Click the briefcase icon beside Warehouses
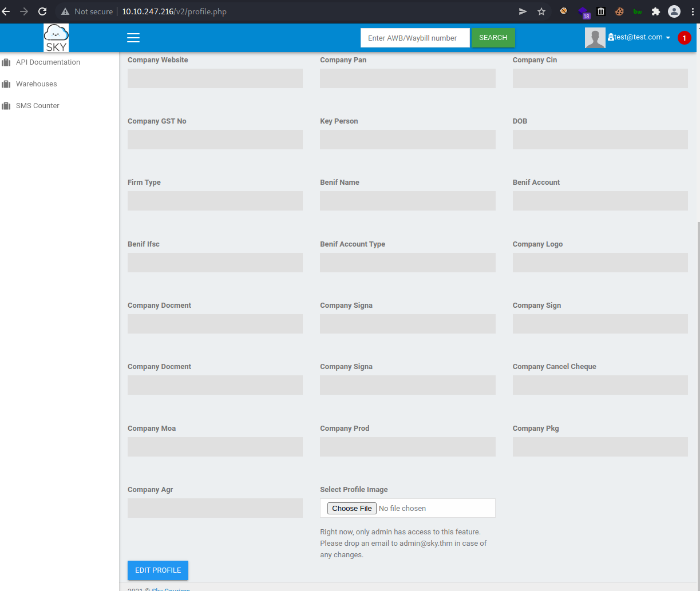Screen dimensions: 700x591 [6, 84]
